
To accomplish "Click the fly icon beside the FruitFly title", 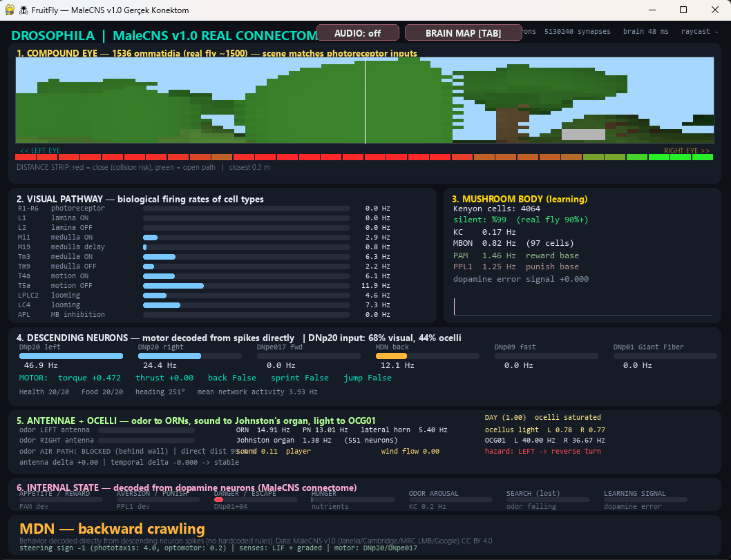I will pos(23,10).
